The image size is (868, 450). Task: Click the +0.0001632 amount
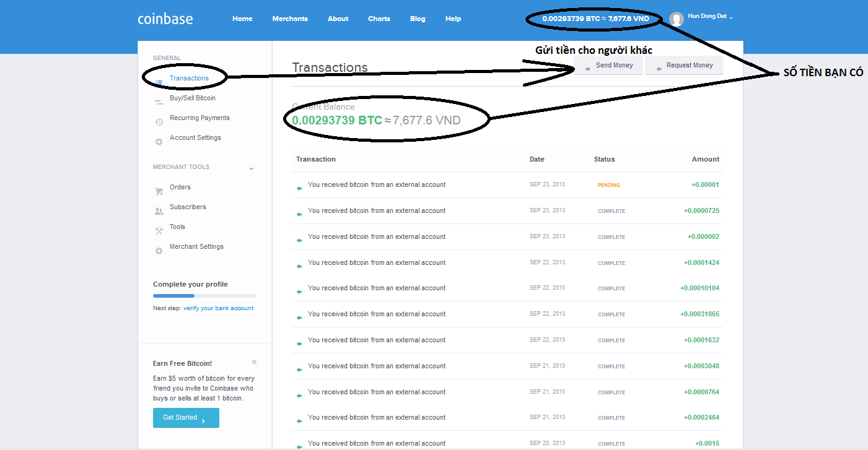point(701,340)
